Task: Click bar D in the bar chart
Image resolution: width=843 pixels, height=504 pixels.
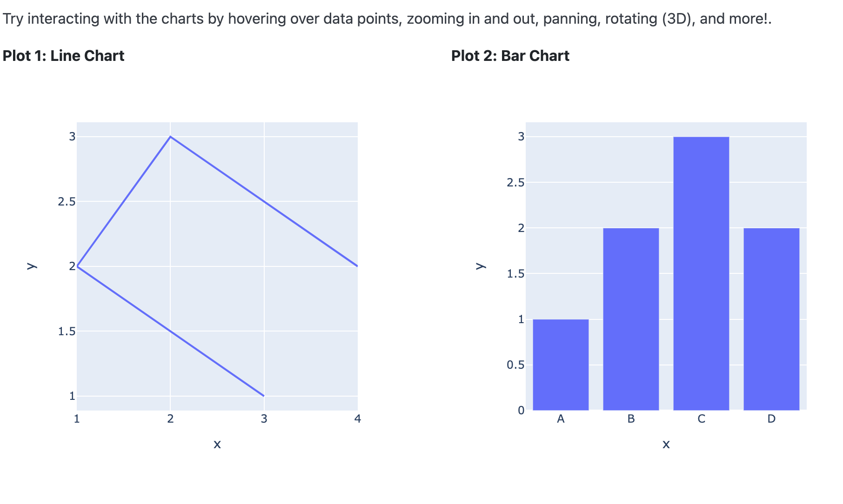Action: (771, 319)
